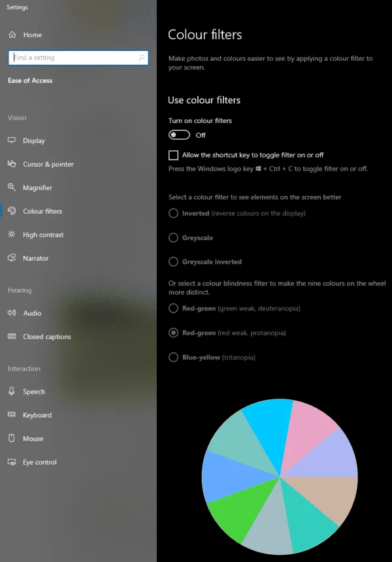This screenshot has width=392, height=562.
Task: Click the Magnifier glass icon
Action: pos(12,187)
